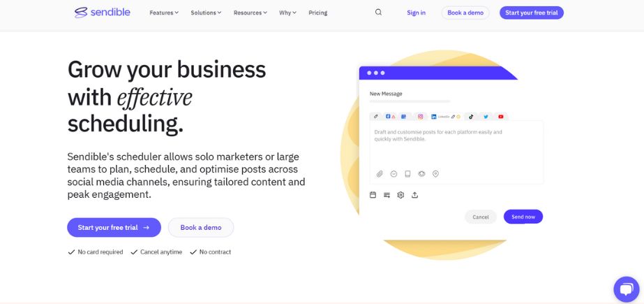Click the pencil tab before Facebook
This screenshot has height=304, width=644.
point(376,117)
